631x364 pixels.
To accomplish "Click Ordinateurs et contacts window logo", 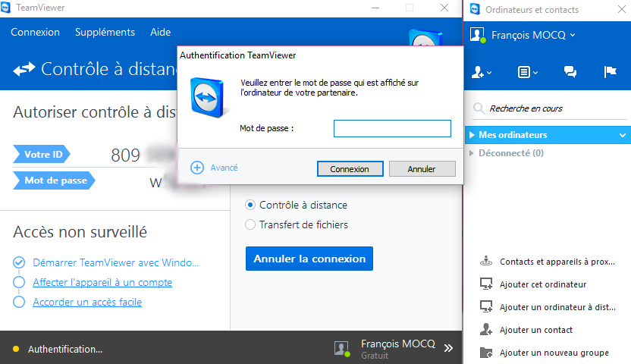I will tap(475, 9).
